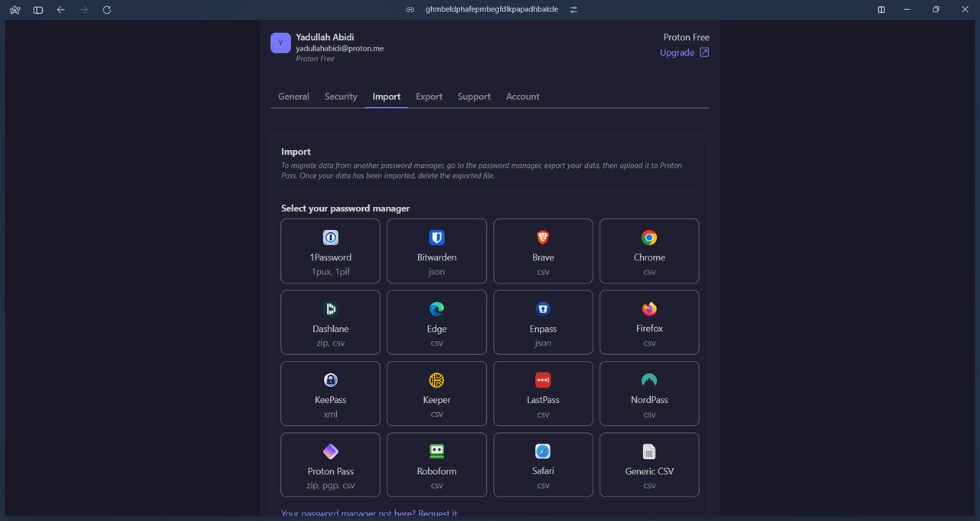The image size is (980, 521).
Task: Choose the Dashlane import icon
Action: coord(331,309)
